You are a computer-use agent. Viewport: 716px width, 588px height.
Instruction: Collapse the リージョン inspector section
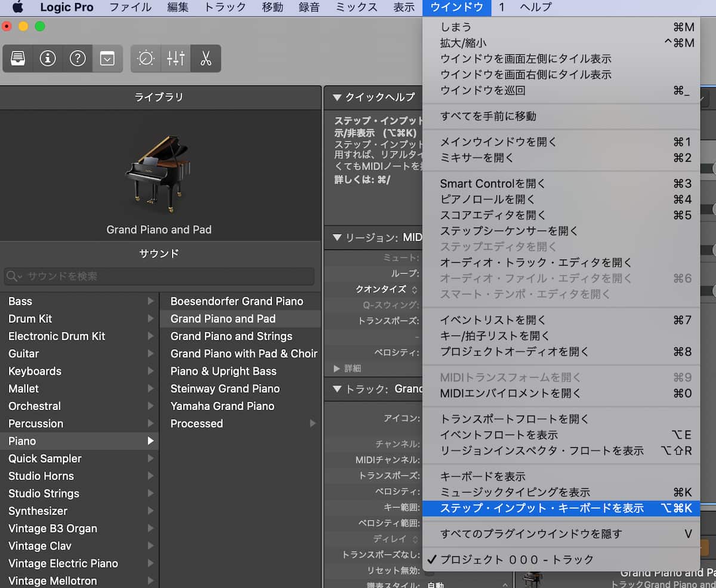click(x=337, y=238)
